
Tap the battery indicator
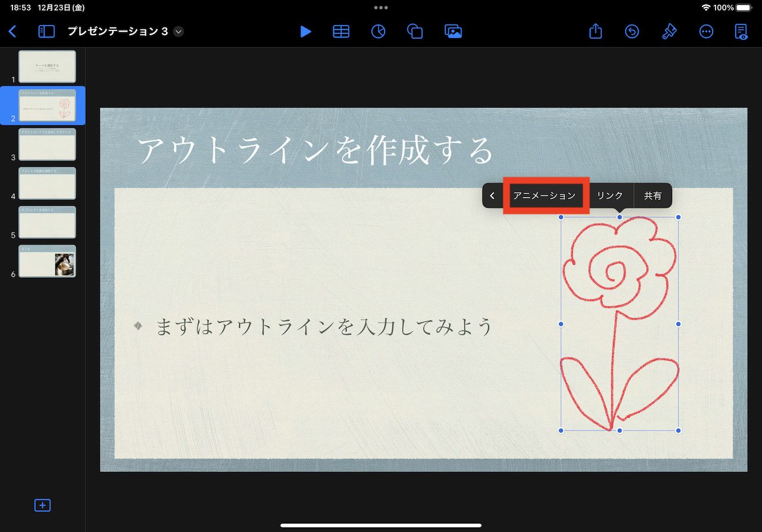(x=744, y=8)
